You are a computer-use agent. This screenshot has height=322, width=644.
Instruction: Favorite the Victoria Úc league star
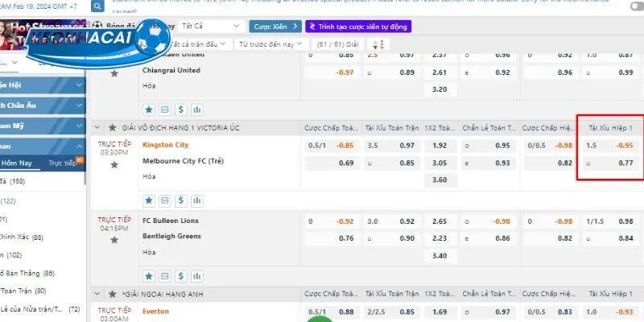point(112,128)
